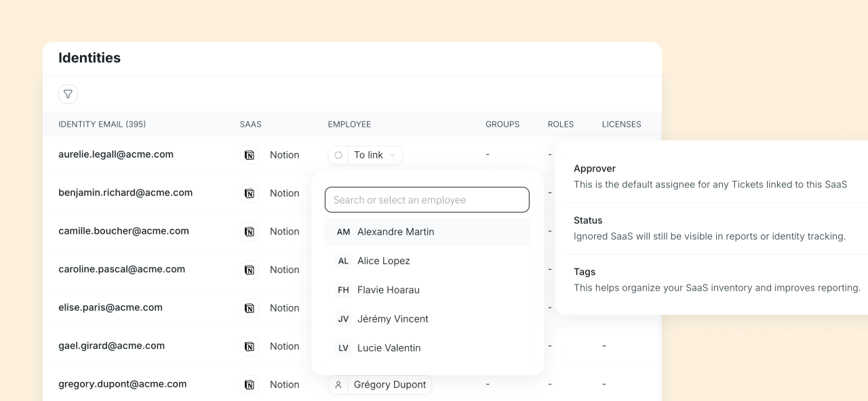Click the Approver setting row
This screenshot has height=401, width=868.
coord(710,176)
